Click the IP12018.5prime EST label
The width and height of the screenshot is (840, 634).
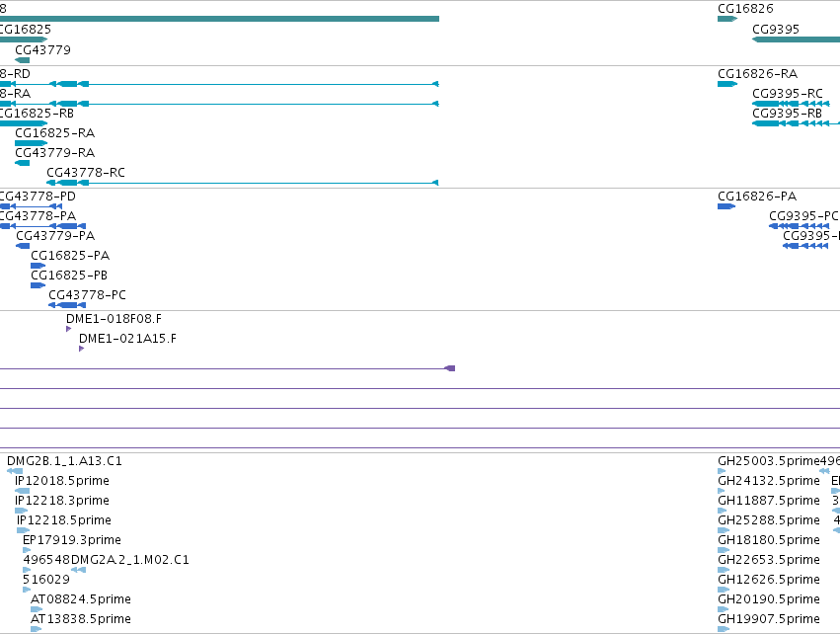[x=62, y=481]
